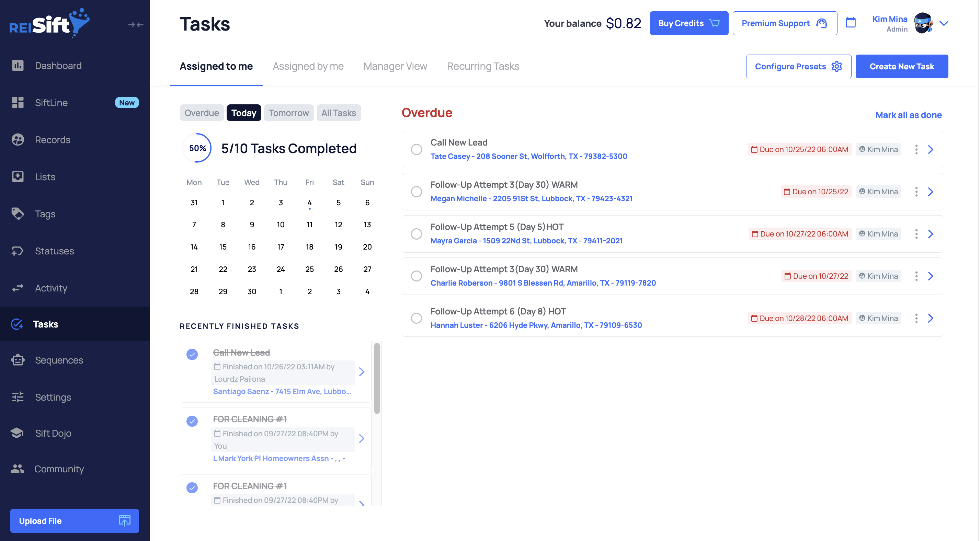Uncheck the finished FOR CLEANING #1 task

tap(192, 421)
